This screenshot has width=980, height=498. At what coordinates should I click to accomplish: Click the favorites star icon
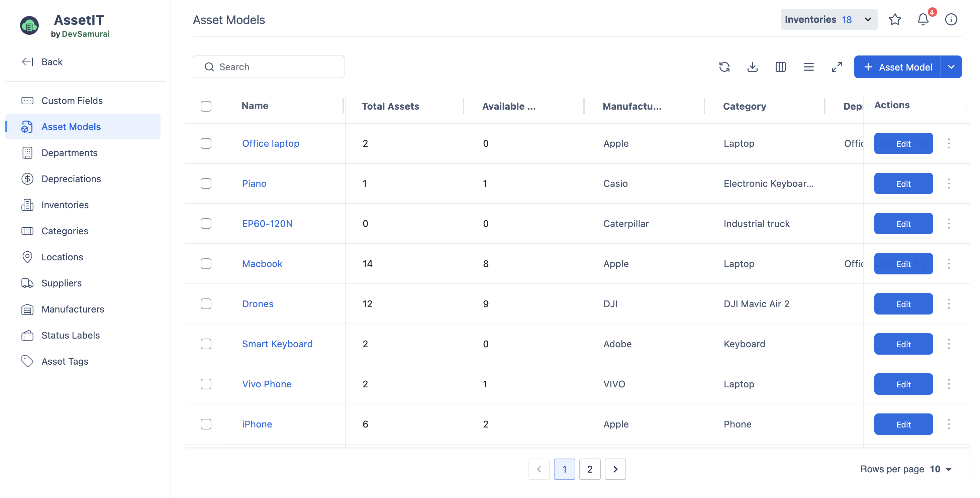click(895, 19)
